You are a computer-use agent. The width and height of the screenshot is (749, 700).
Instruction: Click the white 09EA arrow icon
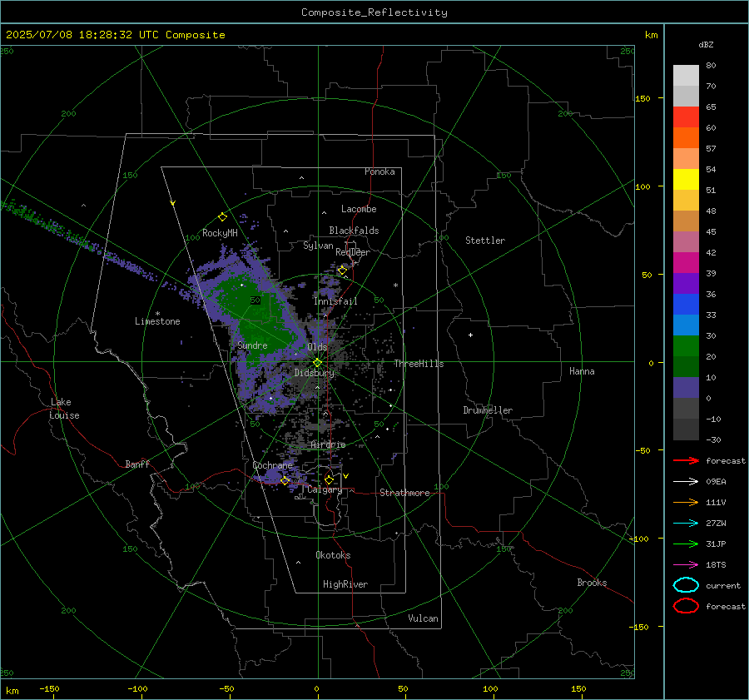[x=686, y=482]
